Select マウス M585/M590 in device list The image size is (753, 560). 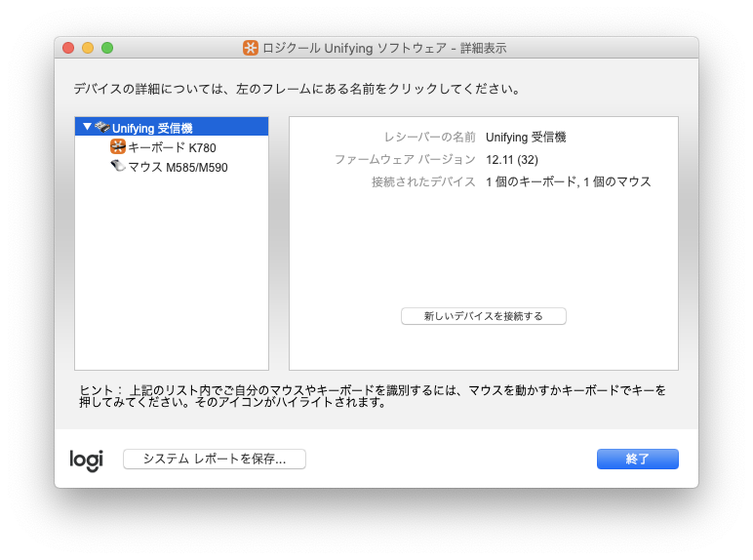(x=178, y=167)
